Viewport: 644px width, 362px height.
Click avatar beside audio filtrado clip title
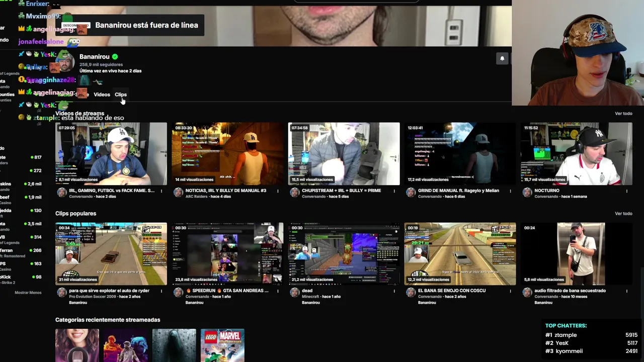click(x=527, y=292)
